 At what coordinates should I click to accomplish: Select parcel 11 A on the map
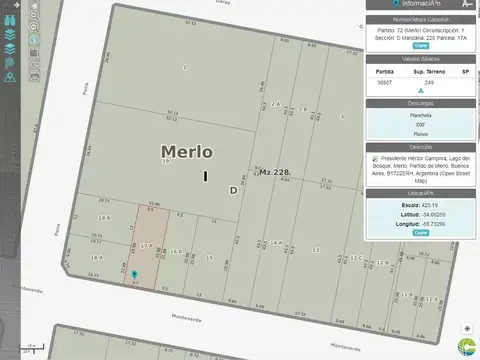(432, 299)
